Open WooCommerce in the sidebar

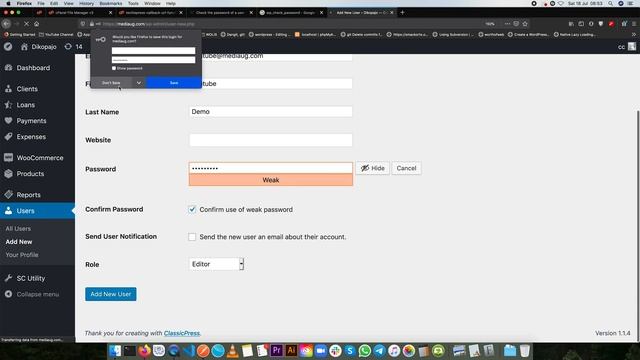(x=40, y=158)
